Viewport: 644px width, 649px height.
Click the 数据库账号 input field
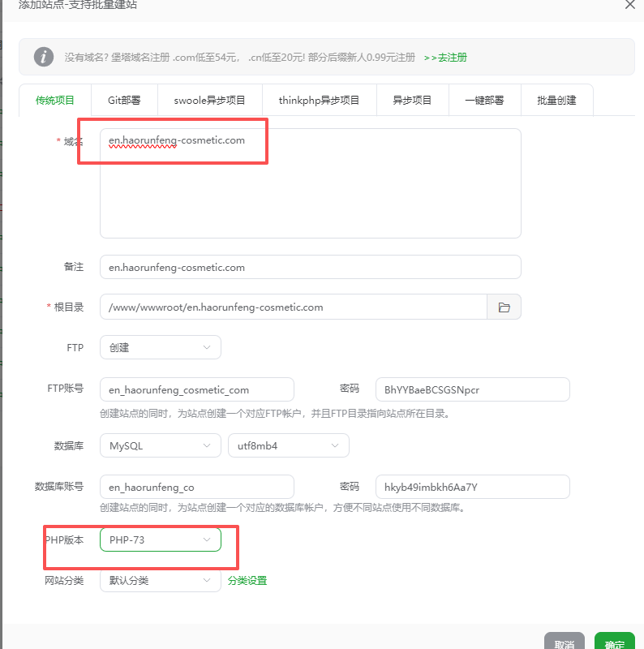point(197,487)
